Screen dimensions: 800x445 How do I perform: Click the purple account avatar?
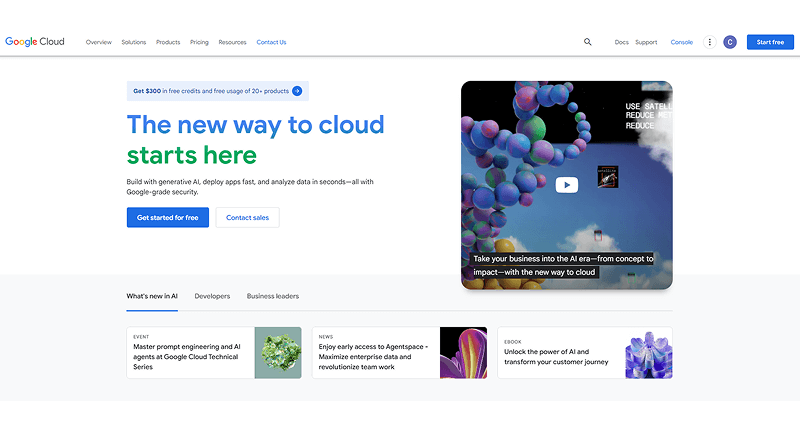(730, 42)
